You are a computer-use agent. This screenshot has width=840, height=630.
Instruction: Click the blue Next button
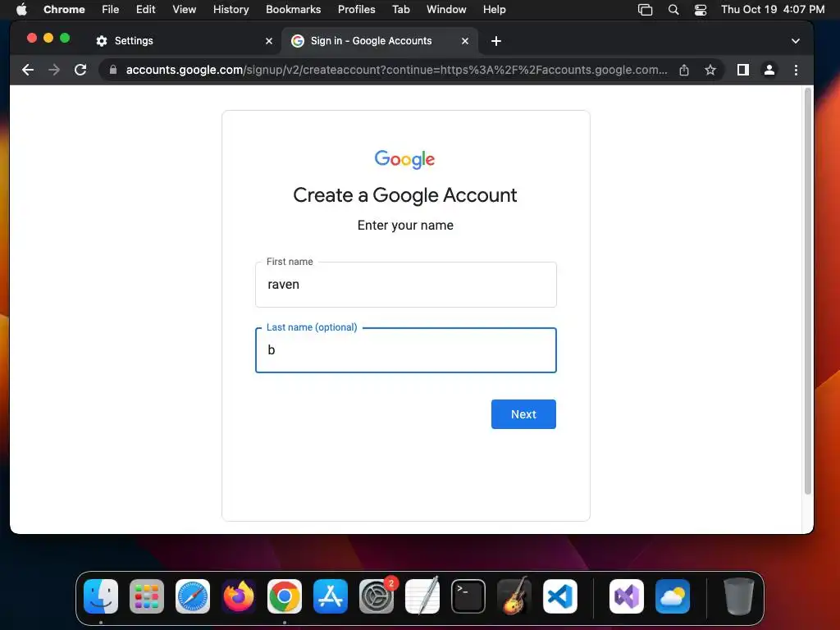pyautogui.click(x=523, y=414)
